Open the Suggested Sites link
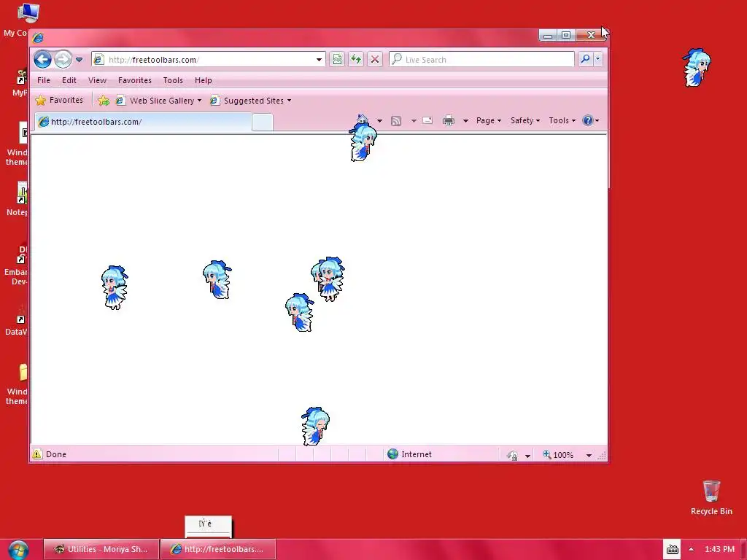 [251, 101]
